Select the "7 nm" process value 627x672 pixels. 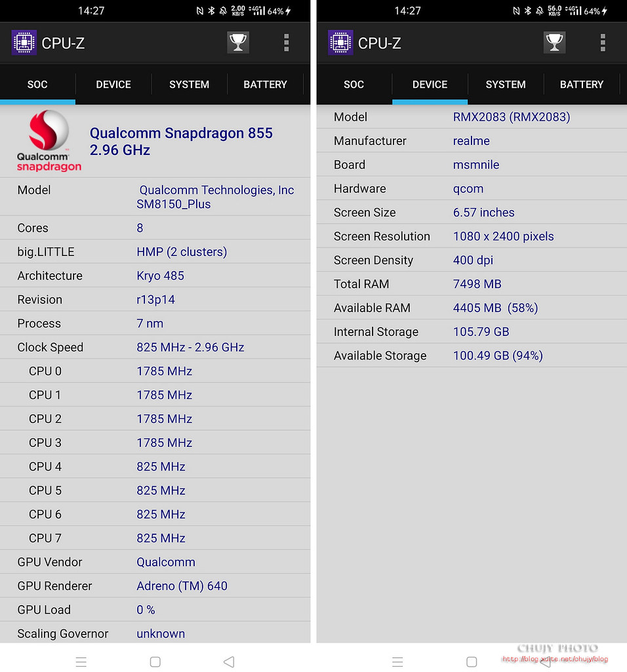coord(150,324)
